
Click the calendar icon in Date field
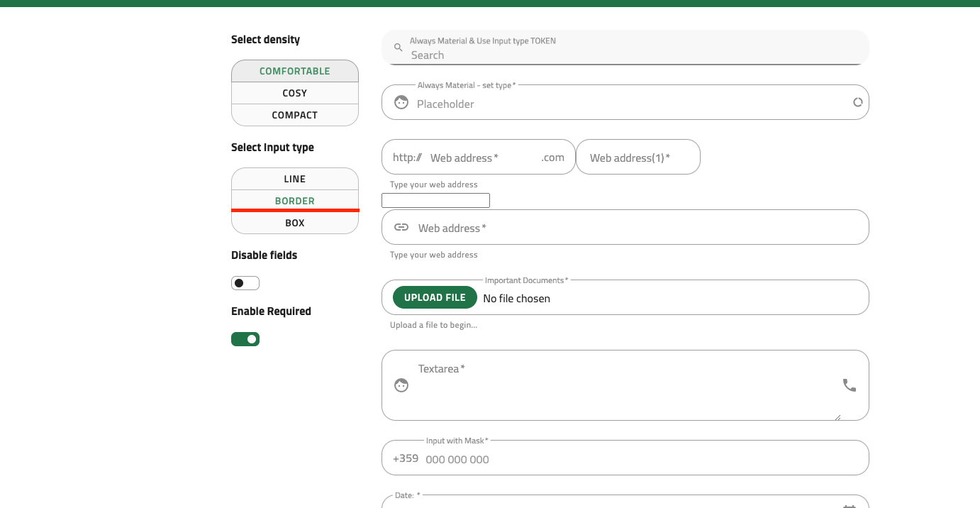(x=850, y=506)
